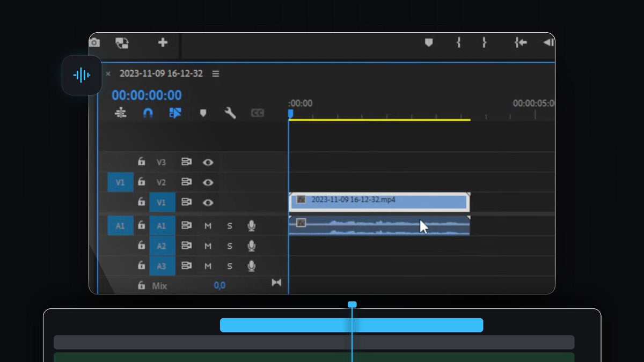Screen dimensions: 644x362
Task: Click the Comparison View icon in the top bar
Action: coord(122,43)
